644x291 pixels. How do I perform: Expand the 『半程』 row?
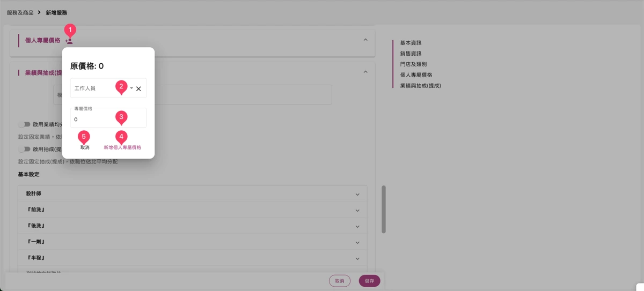coord(193,258)
